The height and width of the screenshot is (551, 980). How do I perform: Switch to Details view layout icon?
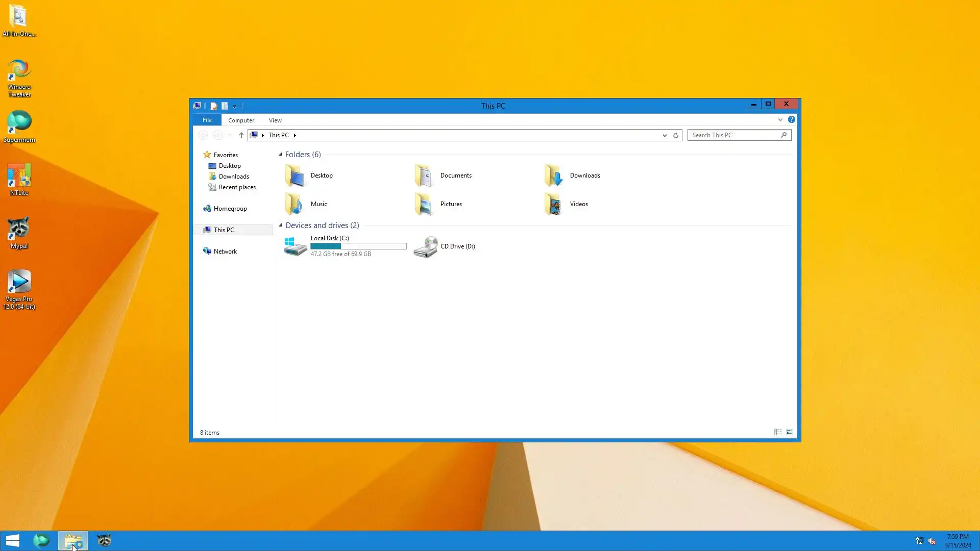pos(778,432)
